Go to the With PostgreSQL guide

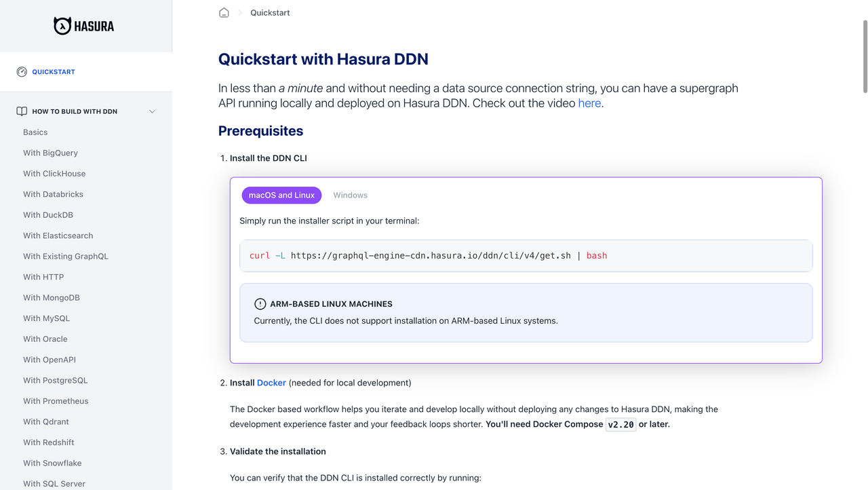55,380
